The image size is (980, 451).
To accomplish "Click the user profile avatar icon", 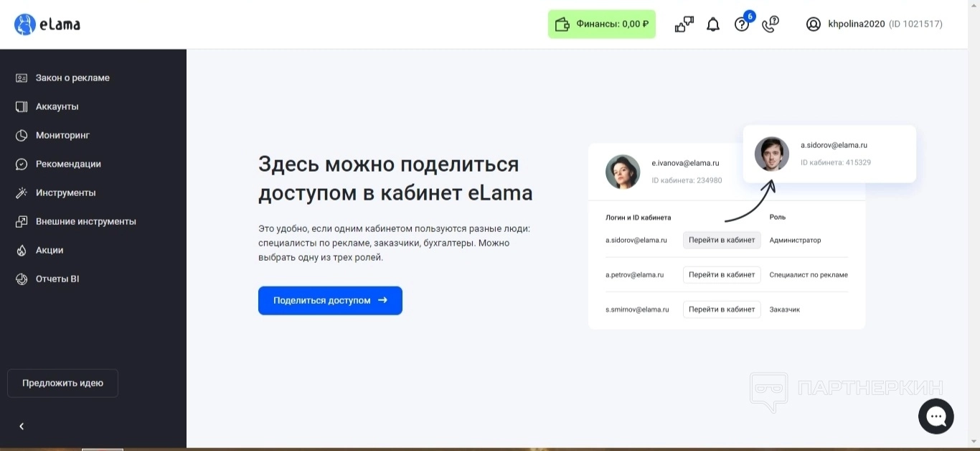I will [814, 24].
